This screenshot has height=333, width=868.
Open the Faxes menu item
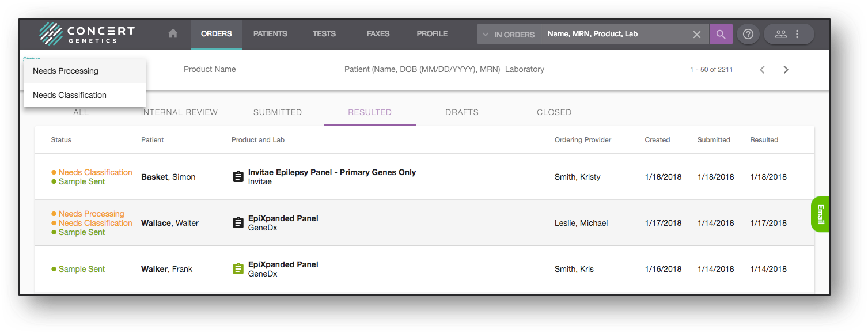[378, 34]
